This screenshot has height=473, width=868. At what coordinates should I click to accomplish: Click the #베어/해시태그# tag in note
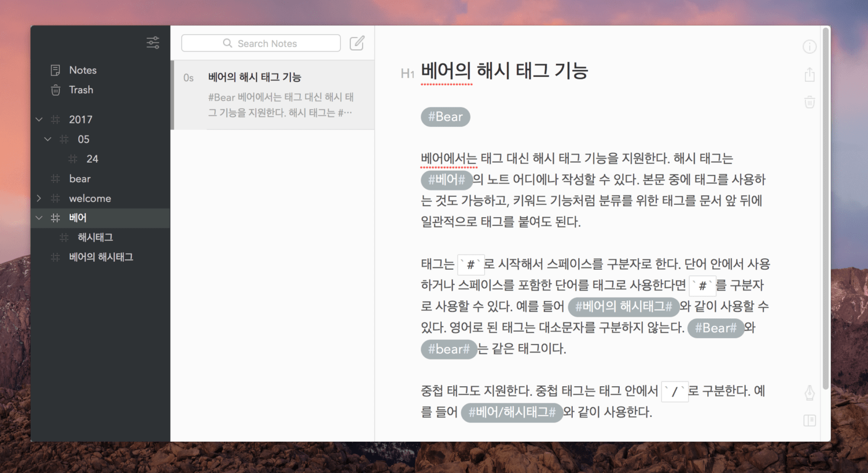512,412
